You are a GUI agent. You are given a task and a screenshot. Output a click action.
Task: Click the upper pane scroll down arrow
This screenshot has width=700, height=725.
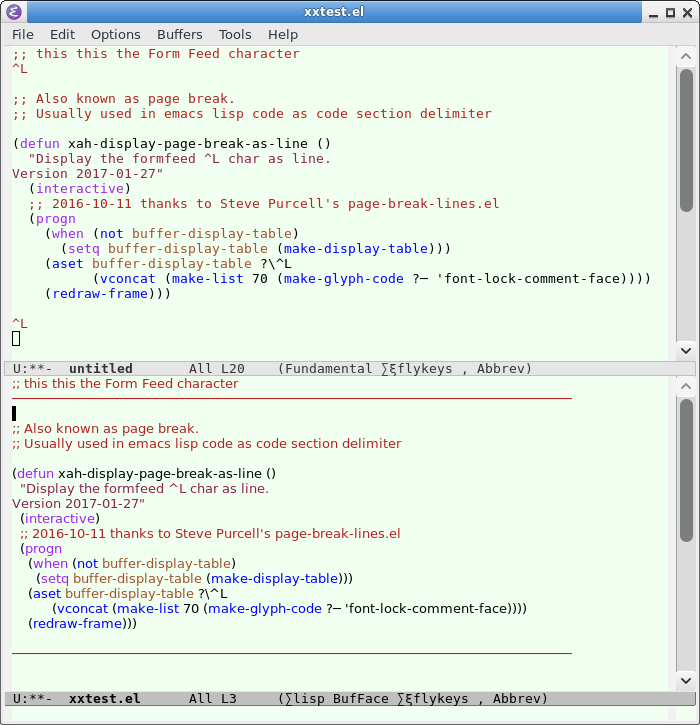686,351
